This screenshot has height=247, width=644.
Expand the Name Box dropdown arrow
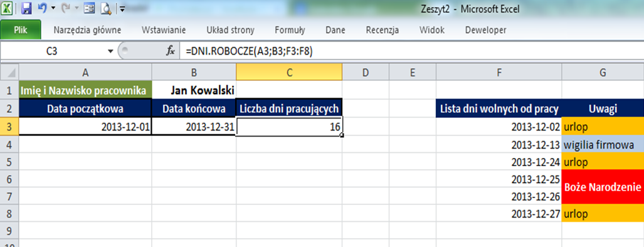[x=110, y=51]
